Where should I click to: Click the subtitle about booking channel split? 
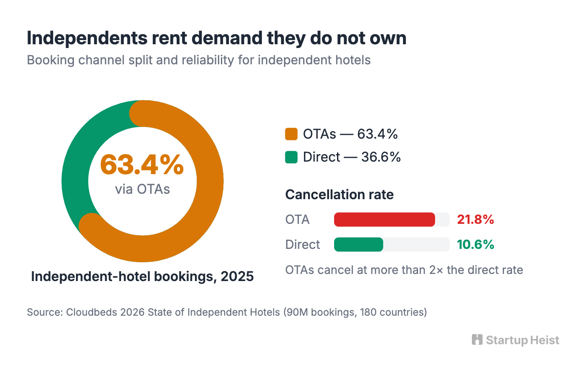point(199,60)
